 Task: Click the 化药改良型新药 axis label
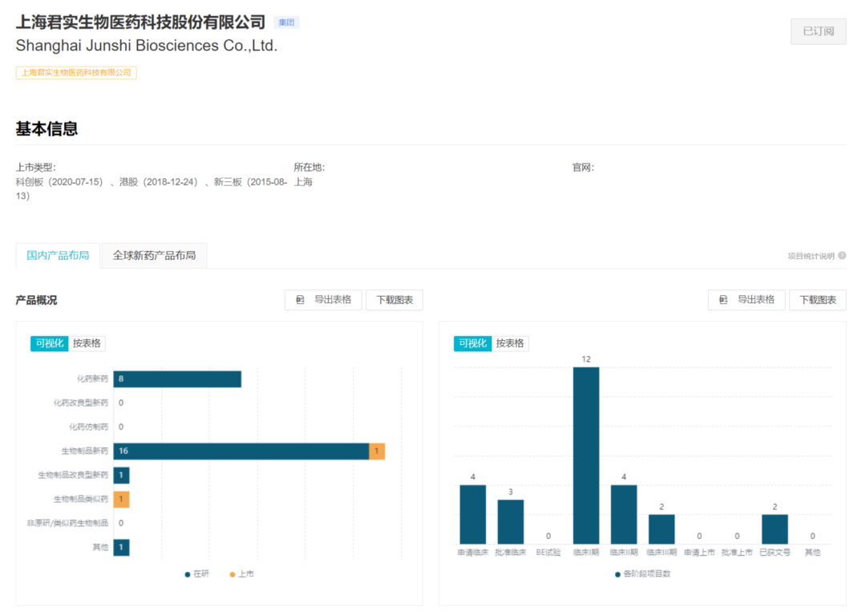pyautogui.click(x=81, y=403)
